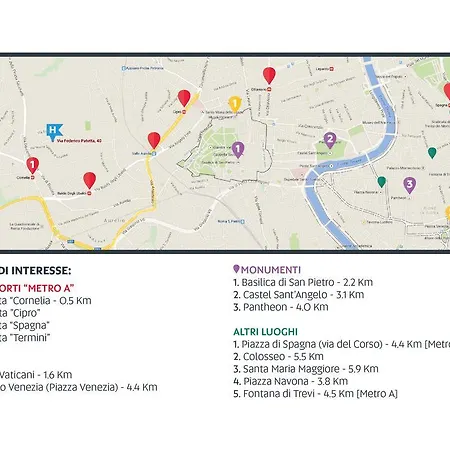Screen dimensions: 450x450
Task: Select purple pin 3 above Pantheon
Action: click(410, 185)
